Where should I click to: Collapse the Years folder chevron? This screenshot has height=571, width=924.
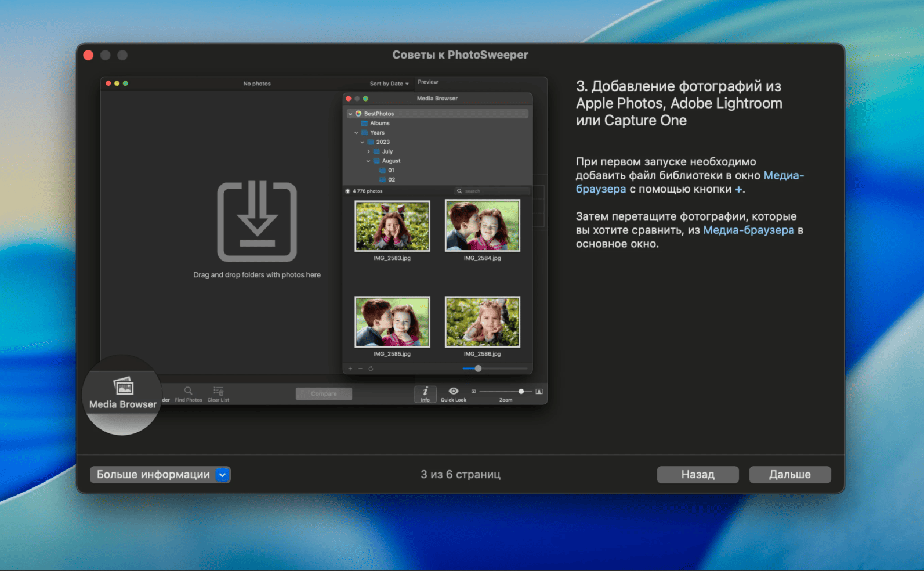(x=356, y=133)
